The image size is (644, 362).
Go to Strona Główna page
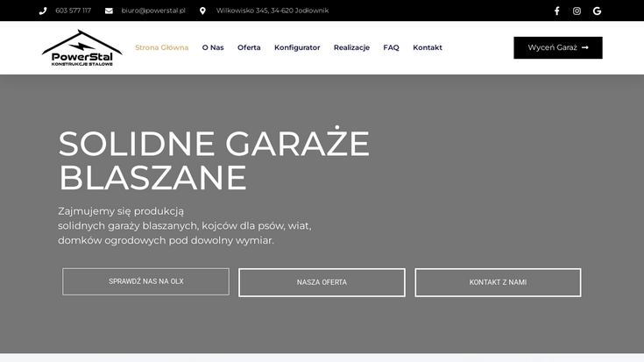[x=161, y=47]
